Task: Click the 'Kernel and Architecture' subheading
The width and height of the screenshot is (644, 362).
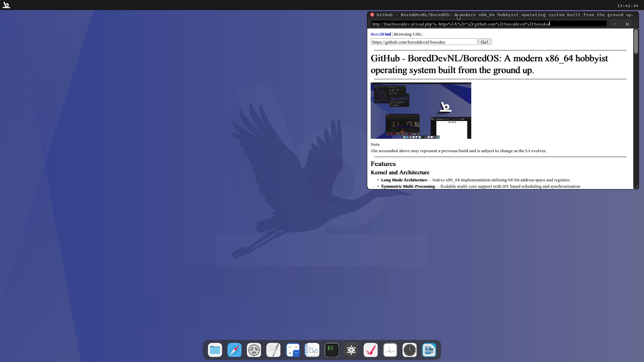Action: [x=400, y=173]
